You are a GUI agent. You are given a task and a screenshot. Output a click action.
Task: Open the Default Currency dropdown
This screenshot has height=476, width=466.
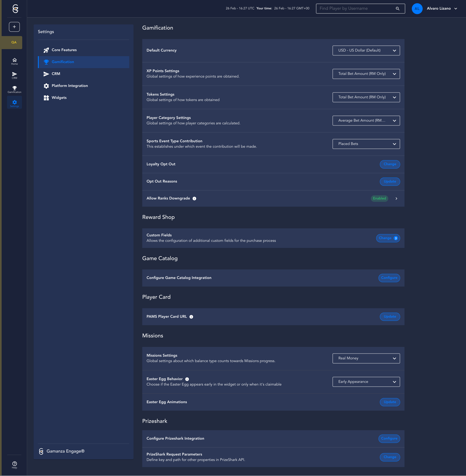click(x=366, y=50)
